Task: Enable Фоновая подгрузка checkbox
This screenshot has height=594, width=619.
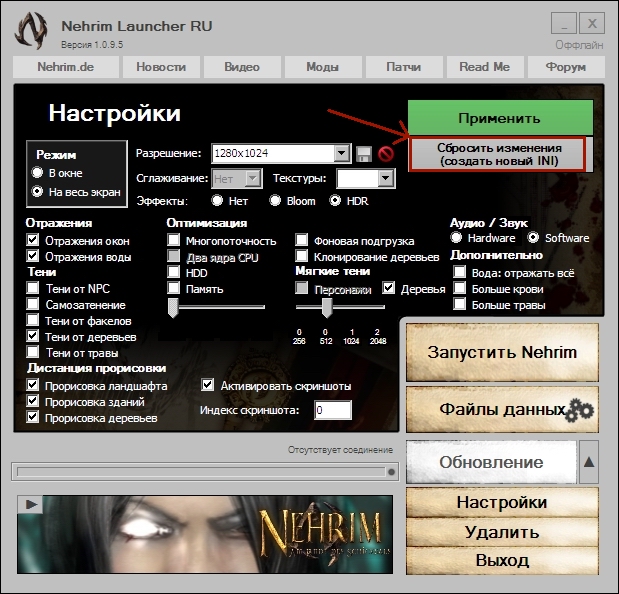Action: pos(302,240)
